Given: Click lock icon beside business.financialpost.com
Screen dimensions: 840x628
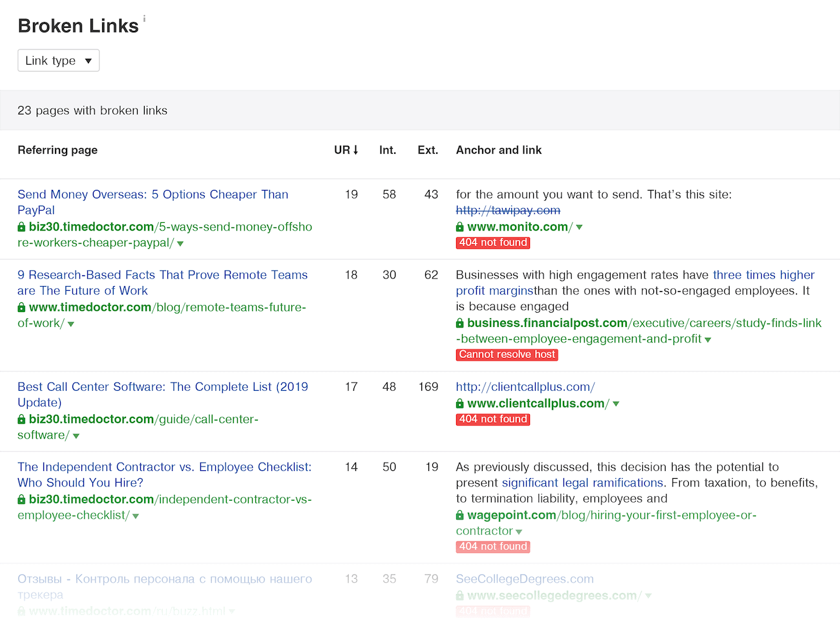Looking at the screenshot, I should (x=460, y=323).
